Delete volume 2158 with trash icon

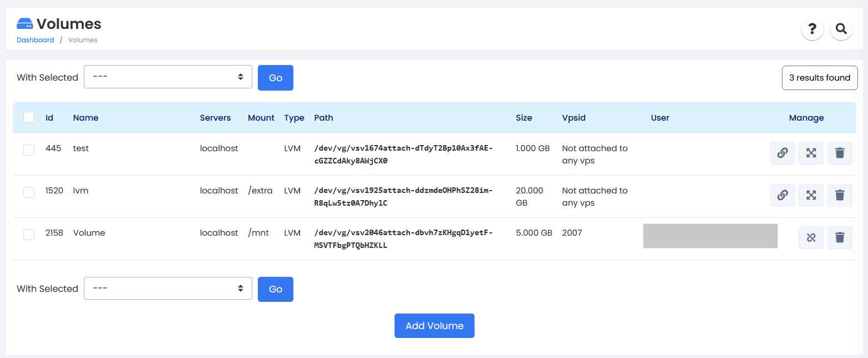[839, 237]
